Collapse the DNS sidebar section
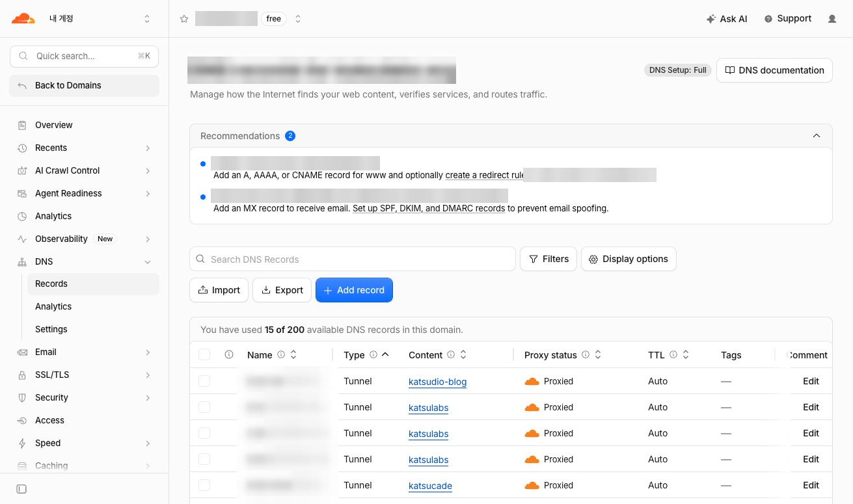Screen dimensions: 853x504 148,262
